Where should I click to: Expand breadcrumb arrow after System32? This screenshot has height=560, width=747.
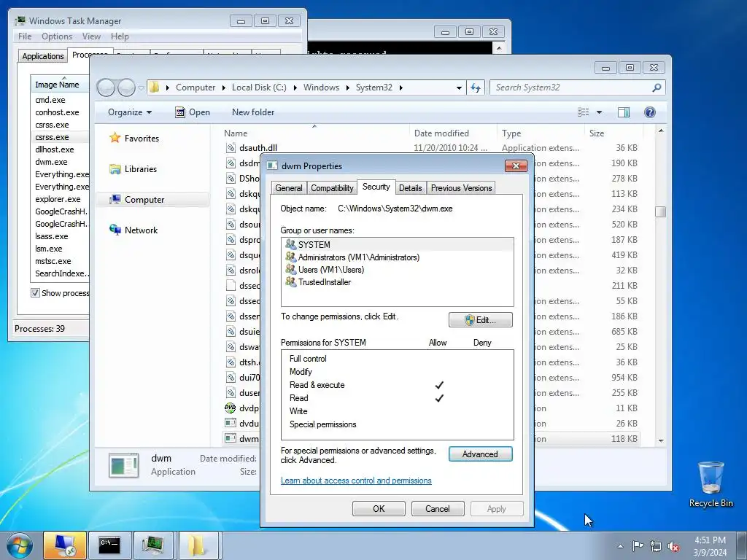coord(401,88)
